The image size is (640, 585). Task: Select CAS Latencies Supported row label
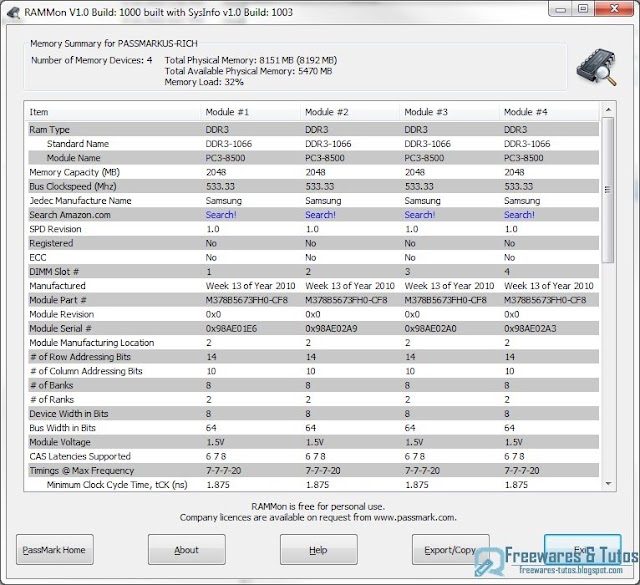point(80,456)
